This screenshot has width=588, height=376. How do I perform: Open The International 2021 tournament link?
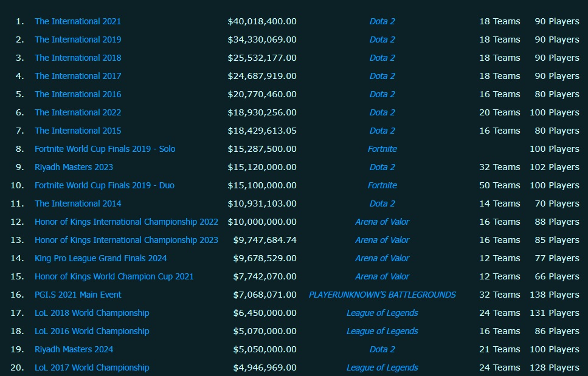click(x=78, y=21)
